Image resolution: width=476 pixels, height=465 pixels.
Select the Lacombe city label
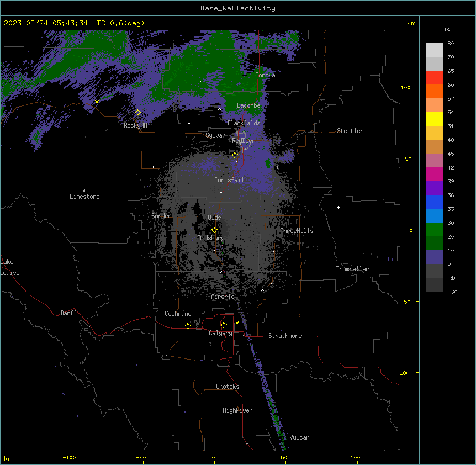pos(248,105)
